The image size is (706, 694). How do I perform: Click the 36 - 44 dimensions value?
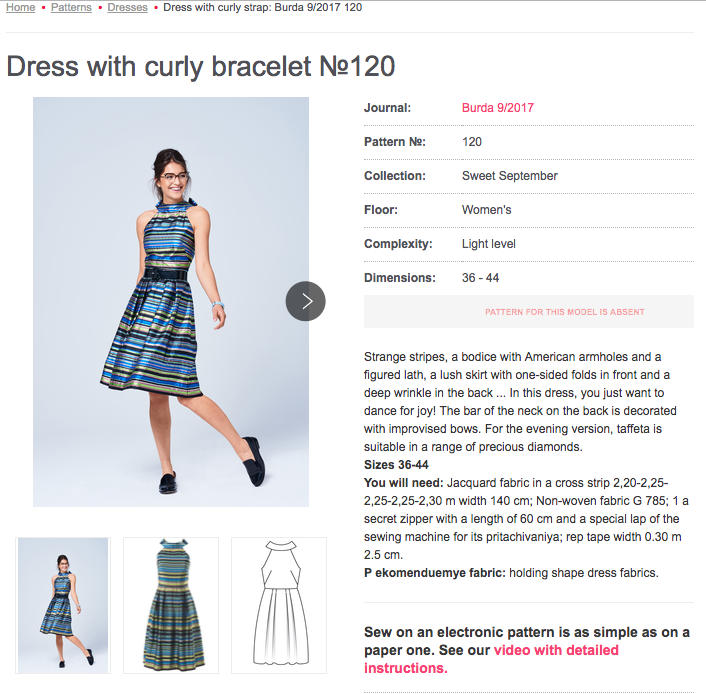click(x=480, y=278)
